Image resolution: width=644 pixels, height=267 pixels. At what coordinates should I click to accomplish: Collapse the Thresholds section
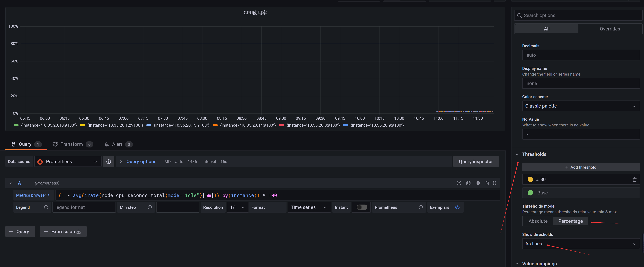(517, 154)
